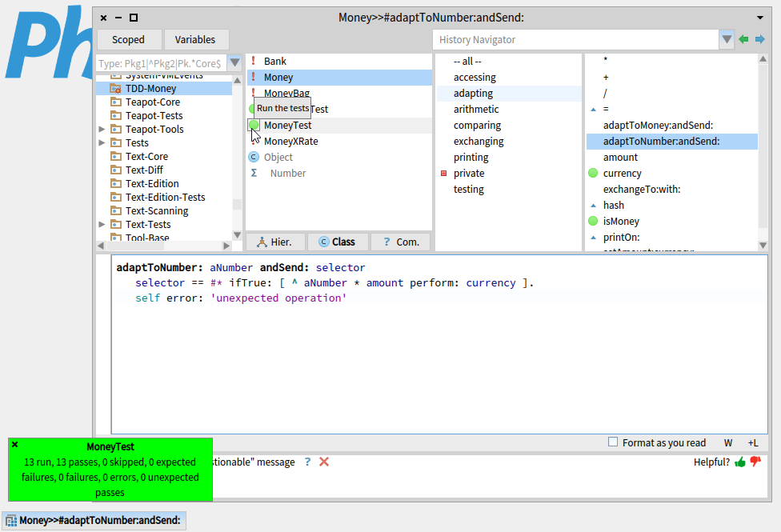Run MoneyTest via its green circle icon
Viewport: 781px width, 532px height.
(254, 125)
